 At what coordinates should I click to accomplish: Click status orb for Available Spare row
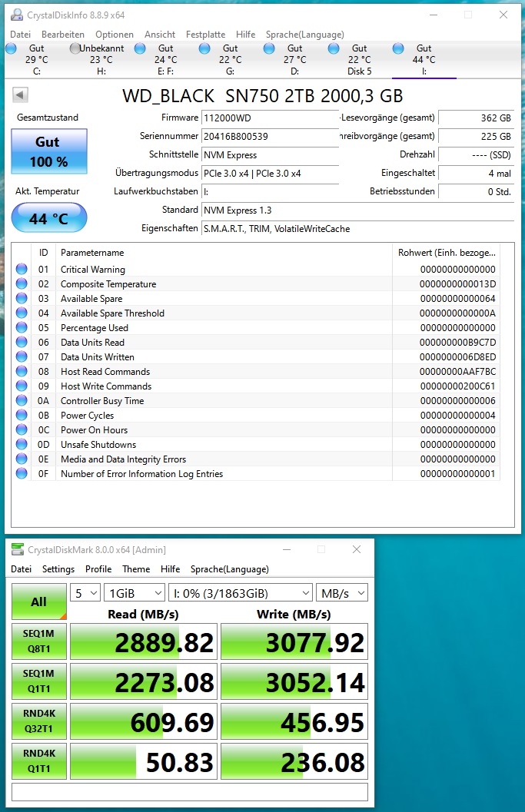[x=22, y=298]
